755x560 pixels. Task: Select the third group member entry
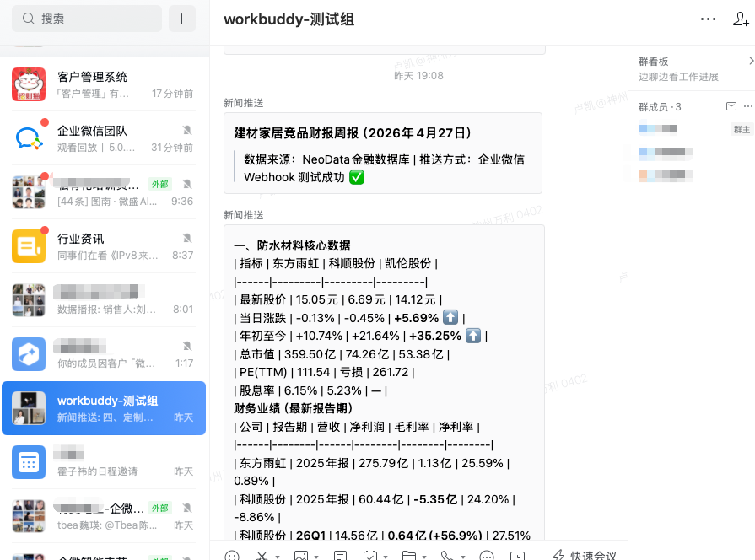click(666, 175)
